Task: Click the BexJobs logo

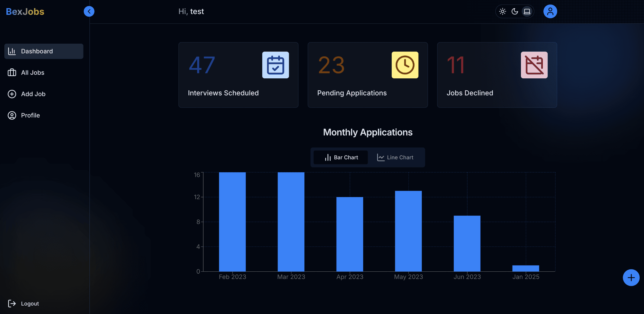Action: tap(25, 11)
